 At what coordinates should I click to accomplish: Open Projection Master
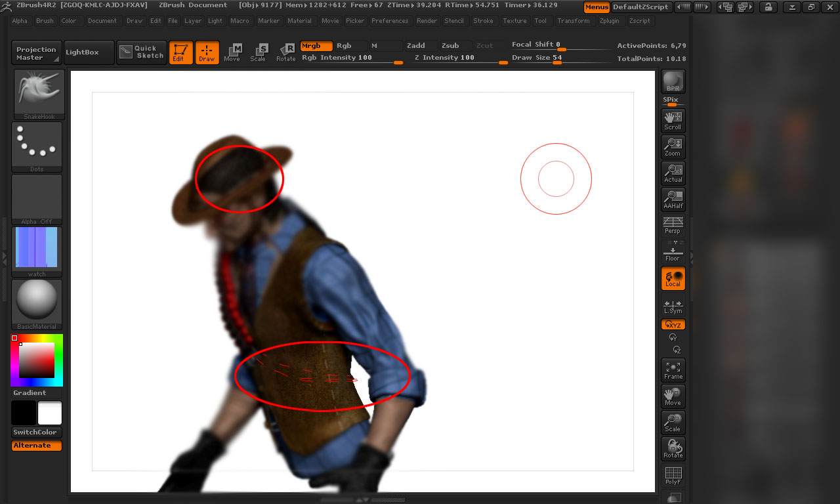point(35,52)
